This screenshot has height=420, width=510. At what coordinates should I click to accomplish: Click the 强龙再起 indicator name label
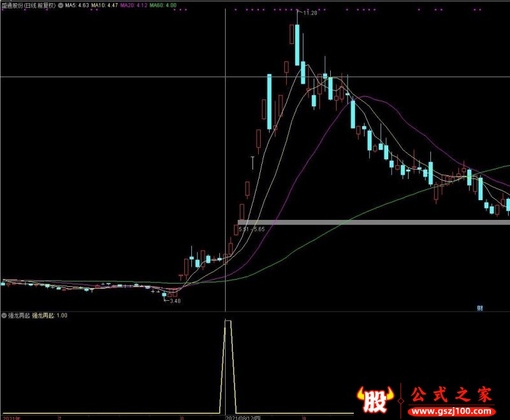point(19,315)
